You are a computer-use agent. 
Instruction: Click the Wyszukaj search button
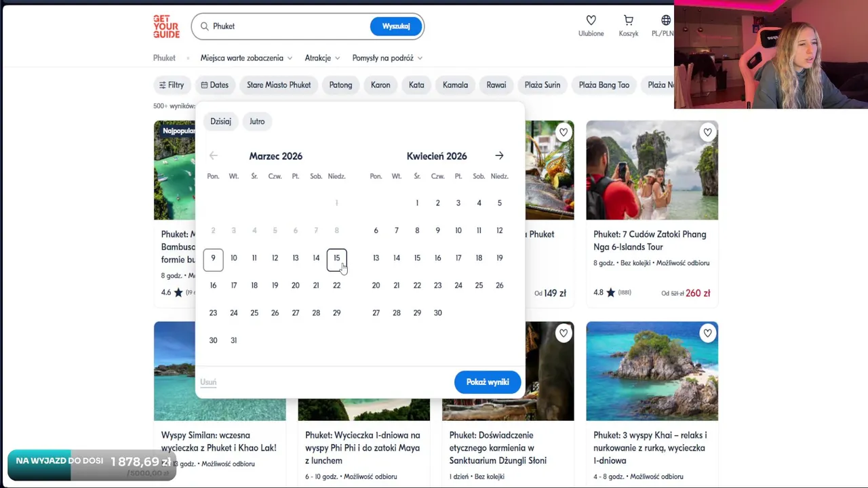pos(396,26)
